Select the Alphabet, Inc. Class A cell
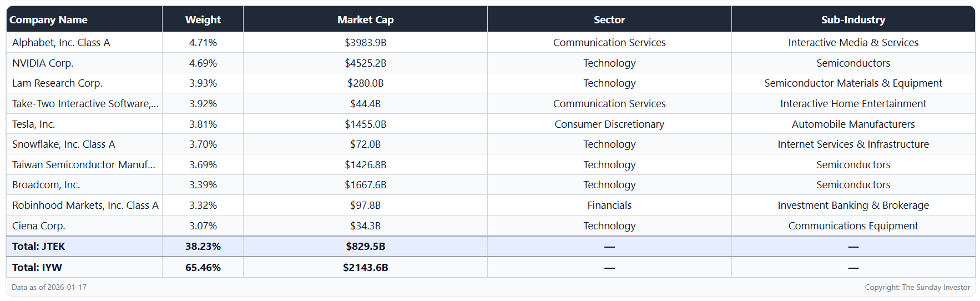This screenshot has height=301, width=980. pos(61,43)
